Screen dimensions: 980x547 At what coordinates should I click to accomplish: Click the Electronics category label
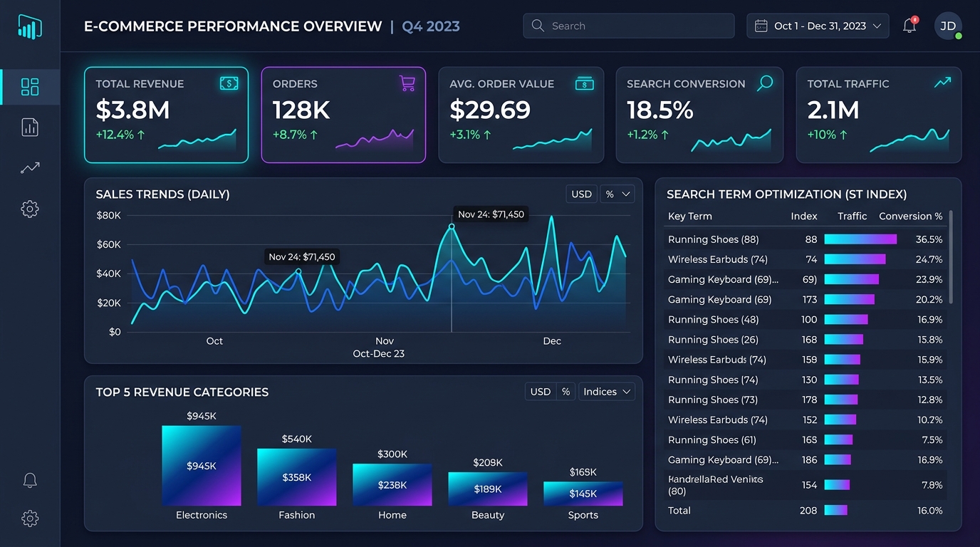(202, 515)
